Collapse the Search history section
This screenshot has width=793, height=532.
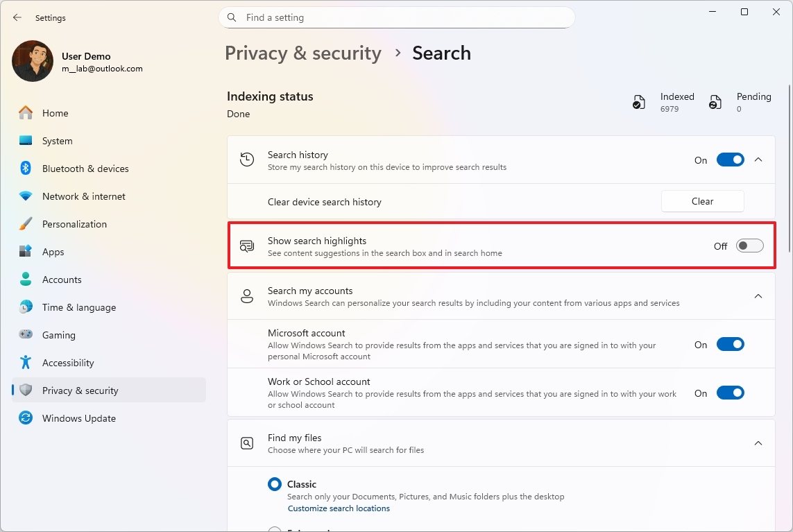click(x=758, y=159)
